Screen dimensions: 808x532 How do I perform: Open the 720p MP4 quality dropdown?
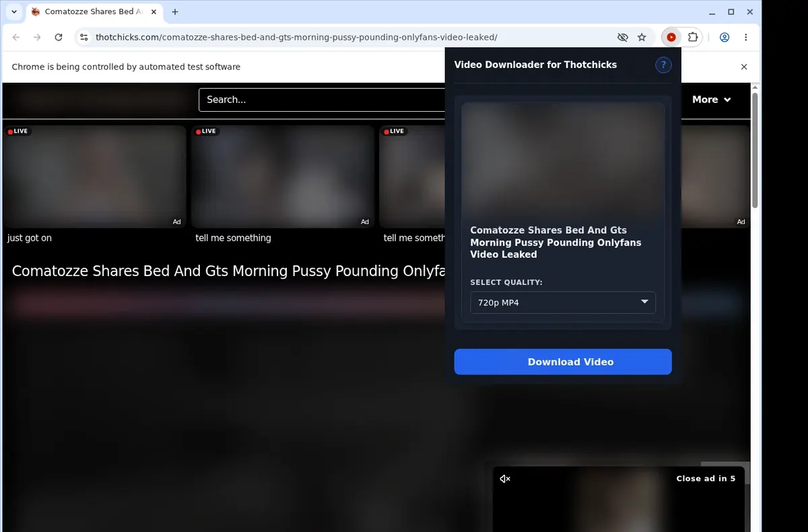[563, 302]
